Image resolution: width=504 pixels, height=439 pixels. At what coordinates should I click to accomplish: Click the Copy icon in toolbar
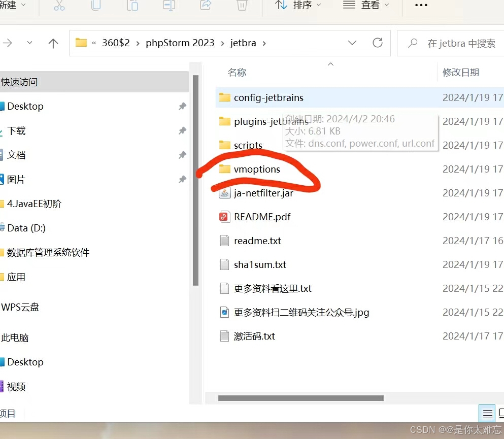[x=96, y=5]
